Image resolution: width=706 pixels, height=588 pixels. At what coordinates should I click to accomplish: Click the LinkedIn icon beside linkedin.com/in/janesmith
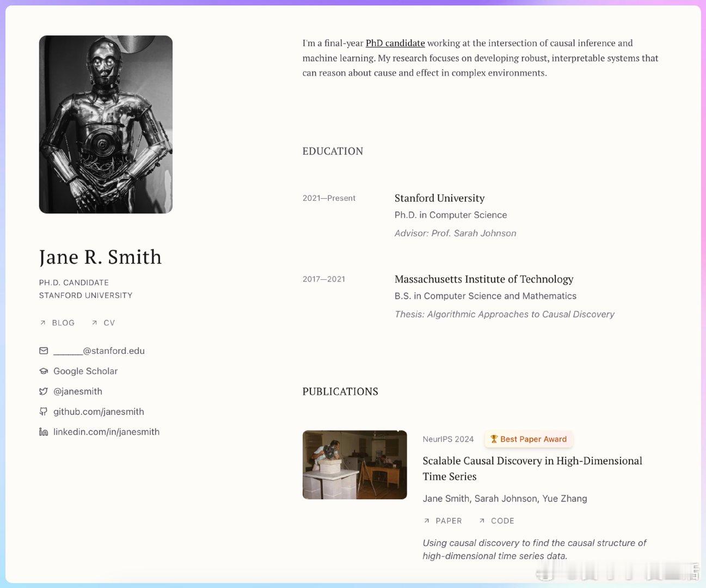44,432
